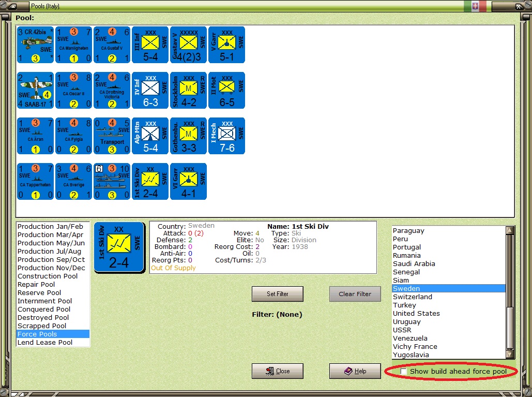532x397 pixels.
Task: Click the Set Filter button
Action: 278,294
